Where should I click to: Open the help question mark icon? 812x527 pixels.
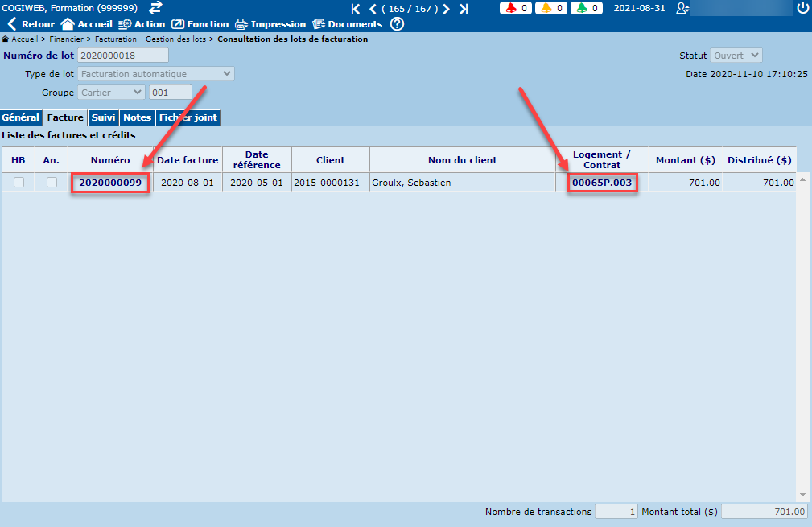click(397, 24)
